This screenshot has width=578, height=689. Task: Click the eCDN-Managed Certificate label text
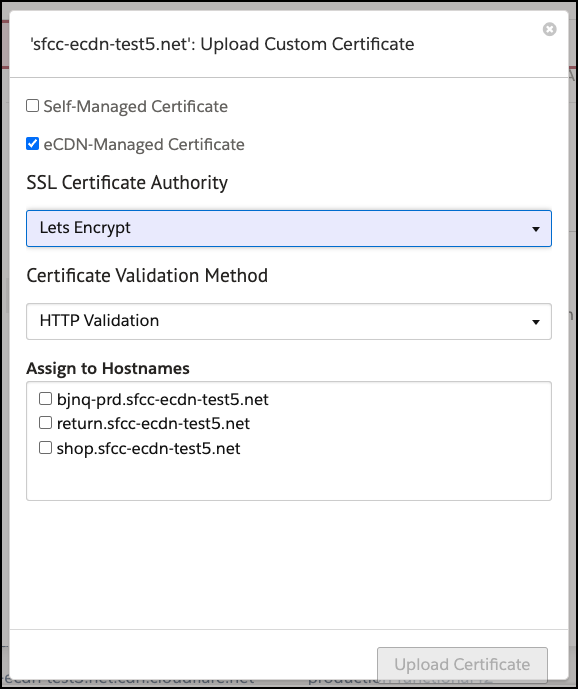point(144,144)
